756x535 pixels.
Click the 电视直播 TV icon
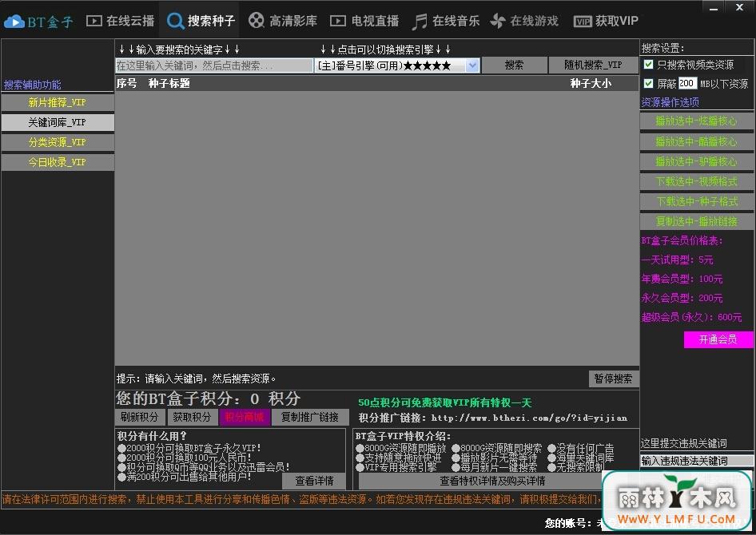click(338, 22)
